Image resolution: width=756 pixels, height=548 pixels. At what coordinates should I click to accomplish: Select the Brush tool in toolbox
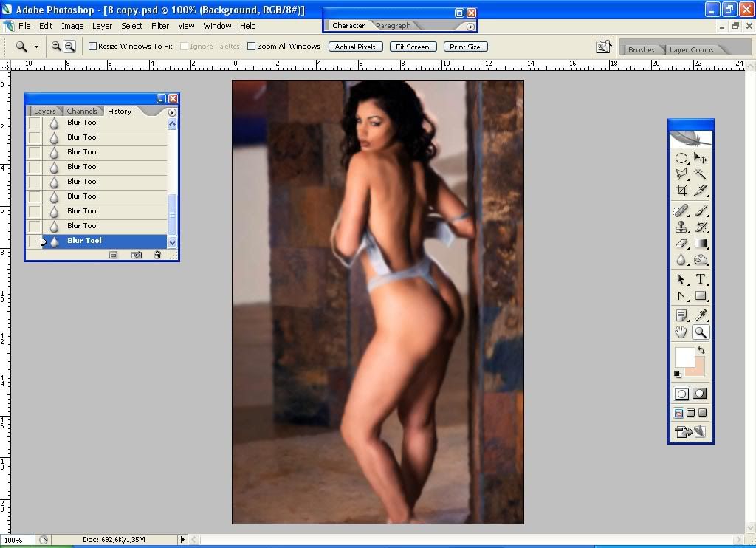[700, 210]
